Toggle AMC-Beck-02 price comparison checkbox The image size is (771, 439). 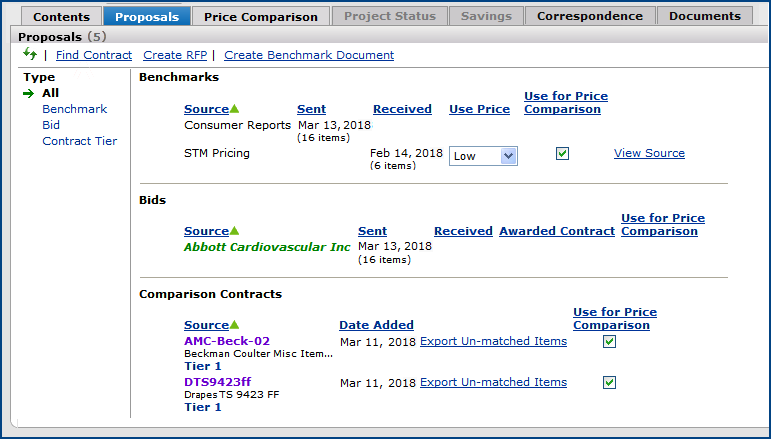tap(609, 342)
